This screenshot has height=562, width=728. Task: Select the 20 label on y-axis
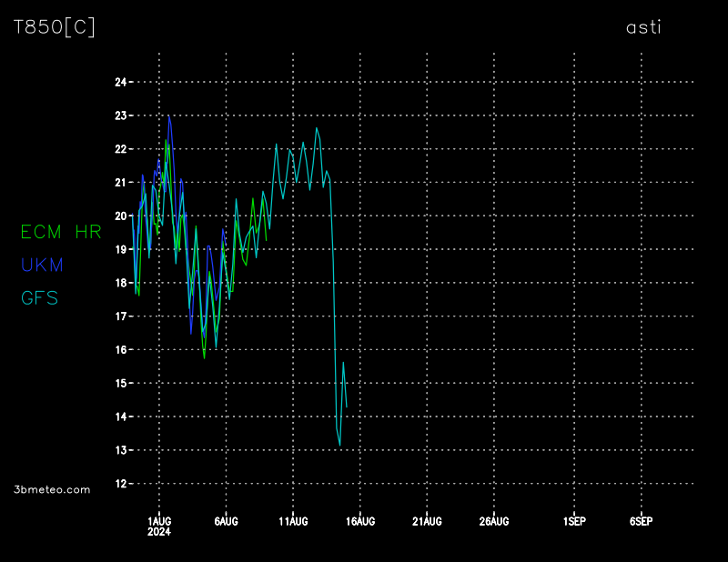click(120, 216)
